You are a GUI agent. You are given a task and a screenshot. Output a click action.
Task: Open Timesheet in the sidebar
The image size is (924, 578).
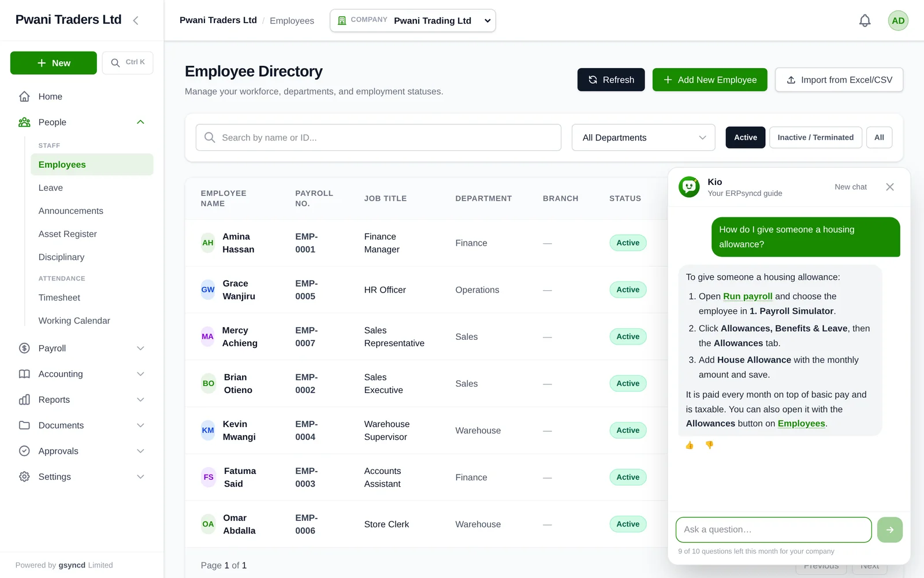(x=92, y=298)
